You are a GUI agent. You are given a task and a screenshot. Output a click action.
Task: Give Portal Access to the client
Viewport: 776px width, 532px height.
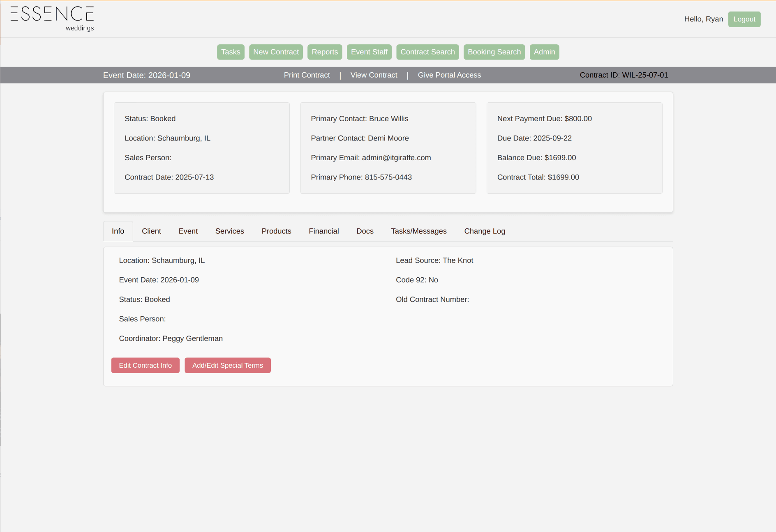click(449, 75)
